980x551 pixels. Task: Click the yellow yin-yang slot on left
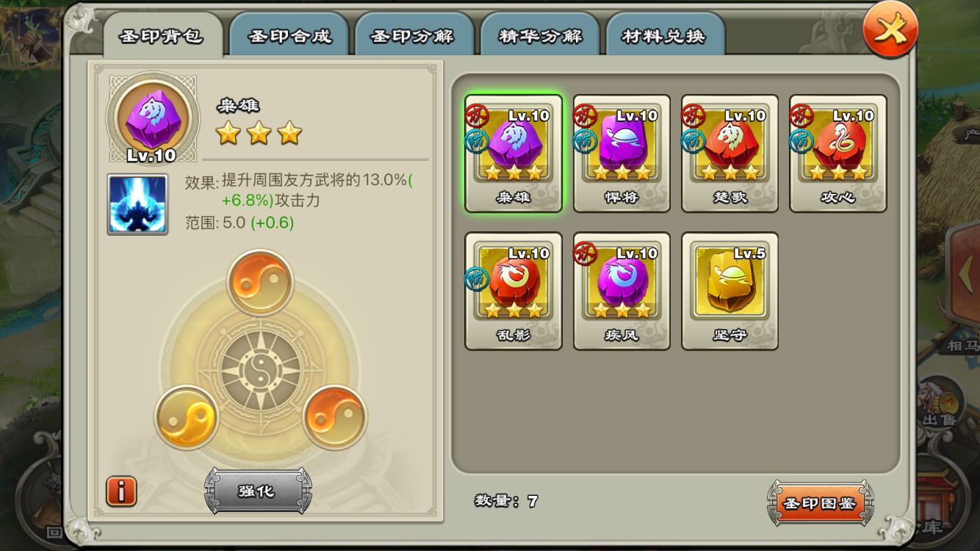tap(187, 417)
